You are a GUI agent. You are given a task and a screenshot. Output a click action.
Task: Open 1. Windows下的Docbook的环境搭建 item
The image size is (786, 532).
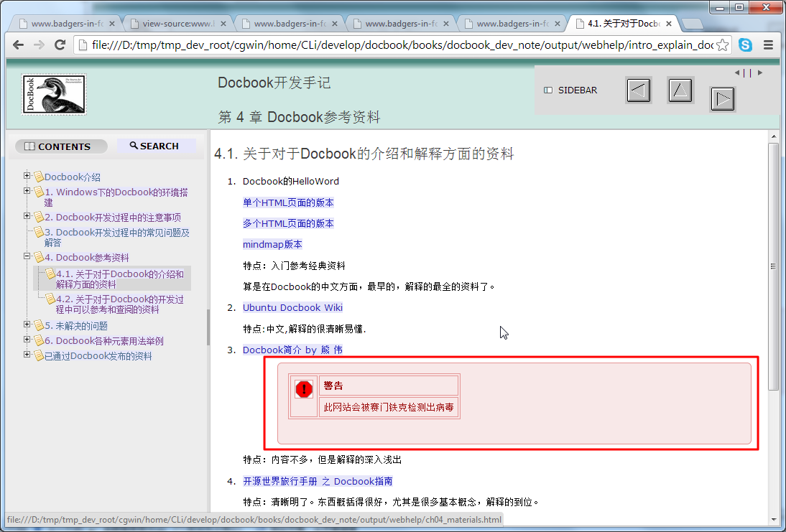(x=116, y=197)
